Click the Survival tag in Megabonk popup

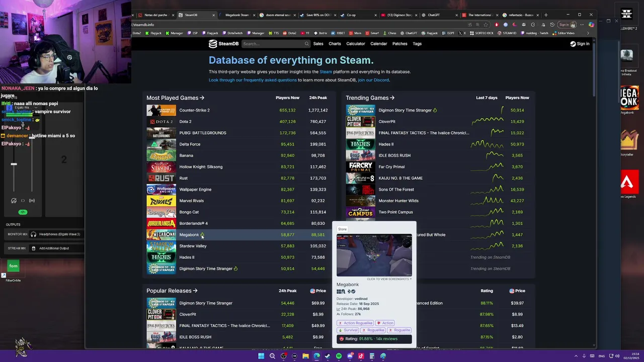tap(348, 330)
